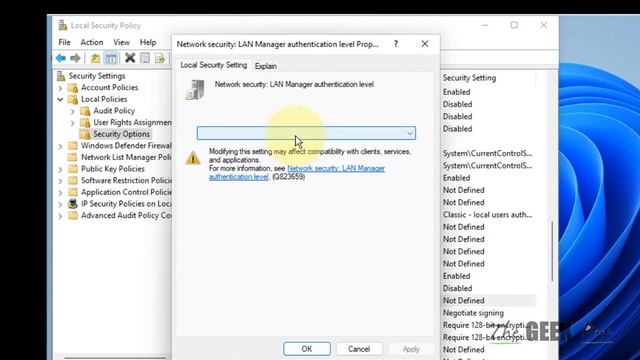Open the Help menu
Screen dimensions: 640x360
coord(148,42)
